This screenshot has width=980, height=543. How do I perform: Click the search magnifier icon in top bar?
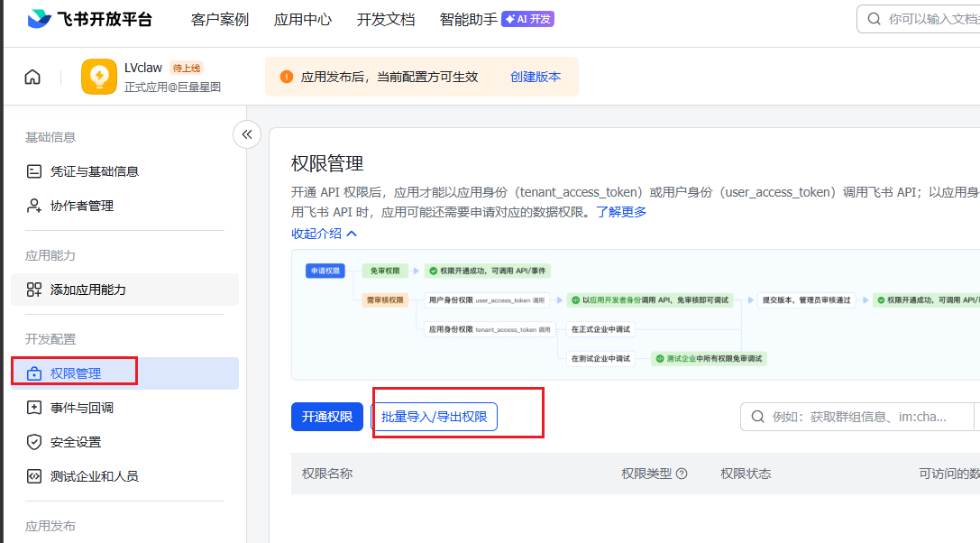[874, 19]
